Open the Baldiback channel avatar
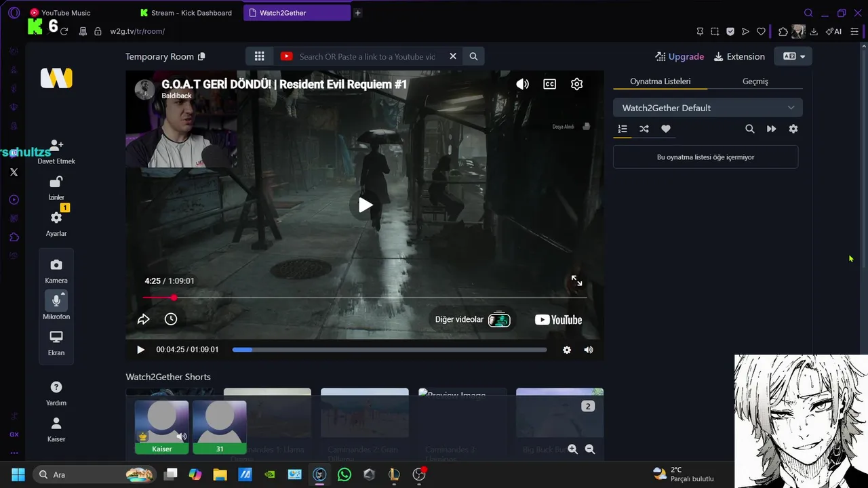 point(144,89)
